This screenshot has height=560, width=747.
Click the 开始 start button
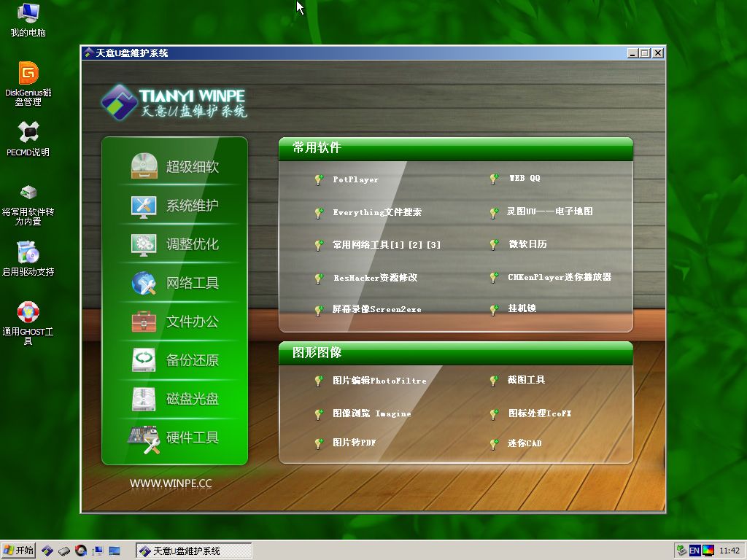(18, 551)
